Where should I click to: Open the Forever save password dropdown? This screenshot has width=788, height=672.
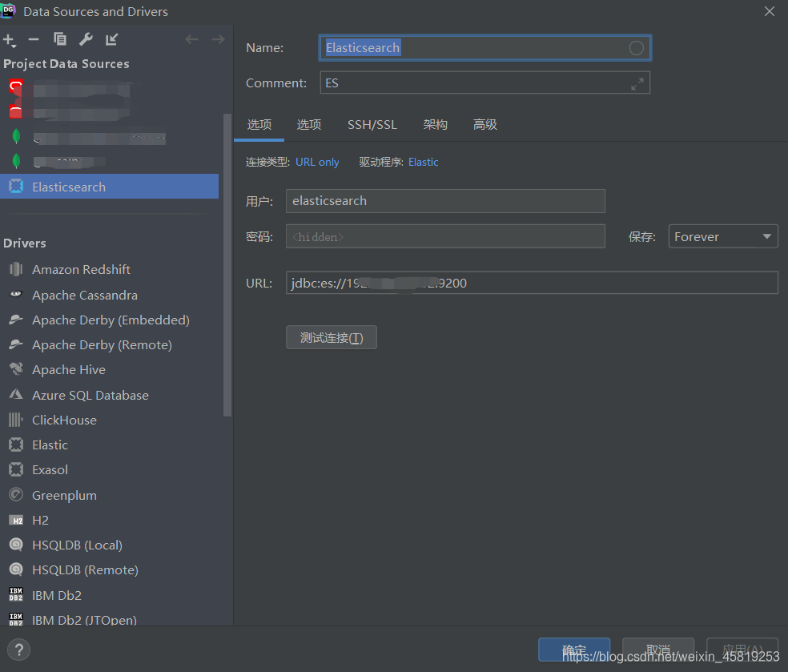click(x=722, y=236)
